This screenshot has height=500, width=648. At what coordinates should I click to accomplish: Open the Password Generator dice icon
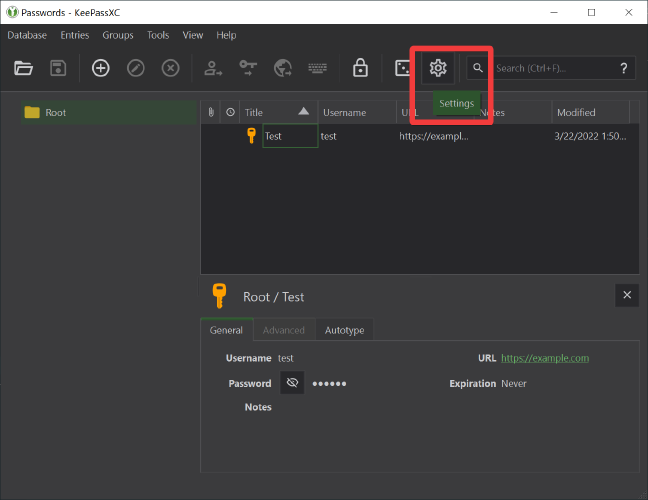click(403, 68)
